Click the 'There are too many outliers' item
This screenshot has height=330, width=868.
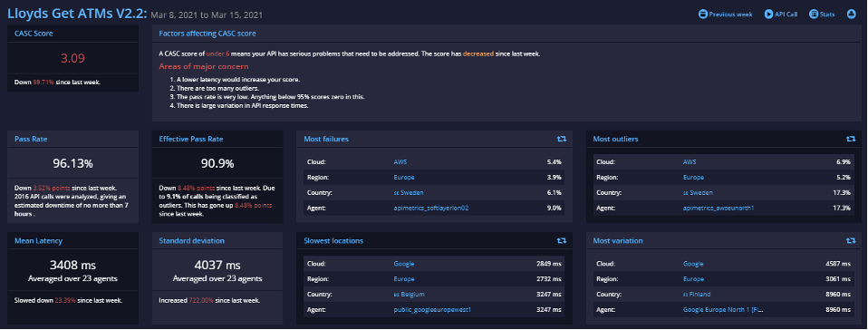[x=217, y=88]
